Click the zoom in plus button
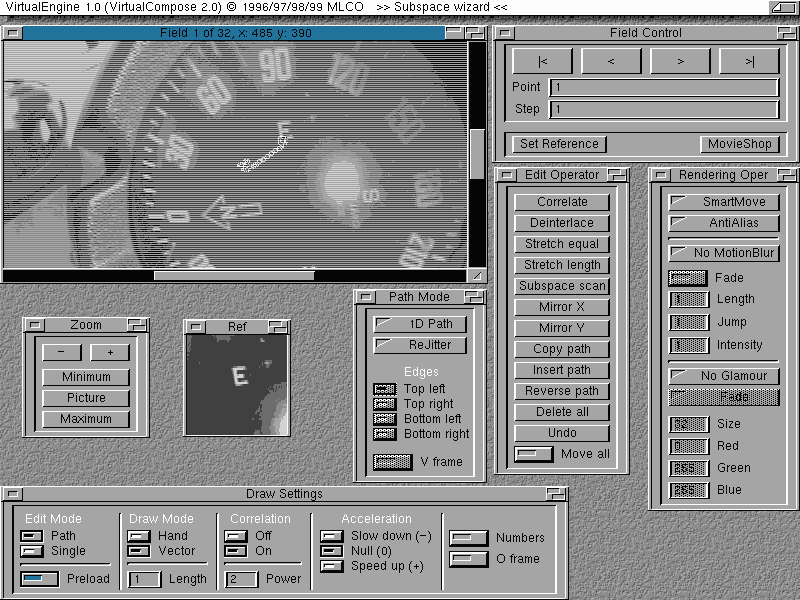800x600 pixels. tap(110, 352)
